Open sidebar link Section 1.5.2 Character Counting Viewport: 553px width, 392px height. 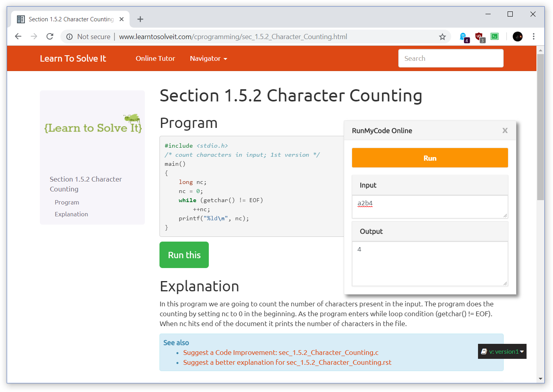(86, 184)
